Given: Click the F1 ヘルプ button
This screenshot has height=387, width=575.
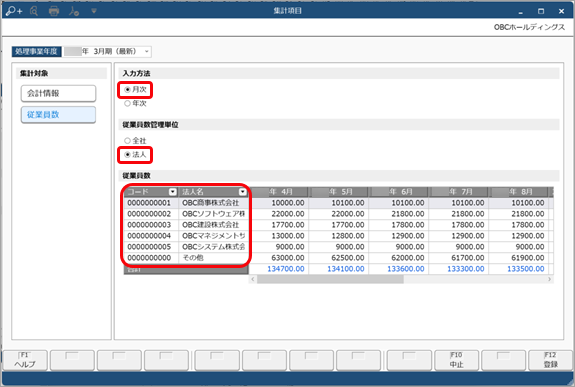Looking at the screenshot, I should click(x=25, y=360).
